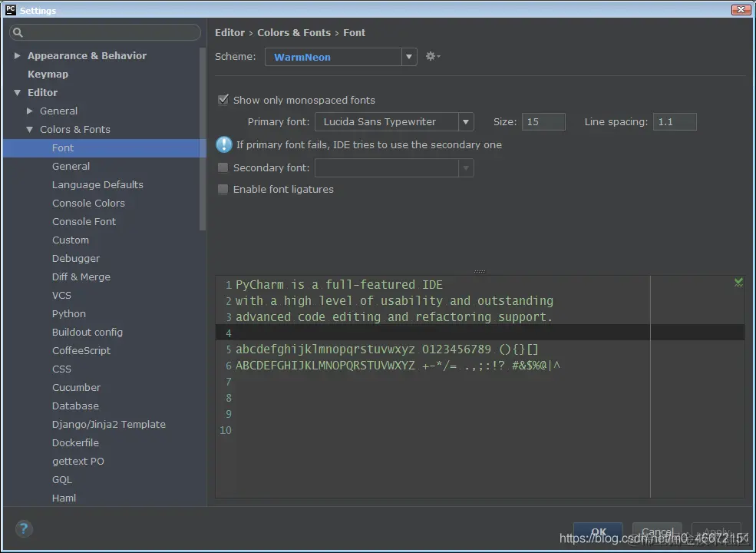Click the search magnifier icon in settings
This screenshot has height=553, width=756.
(x=18, y=32)
